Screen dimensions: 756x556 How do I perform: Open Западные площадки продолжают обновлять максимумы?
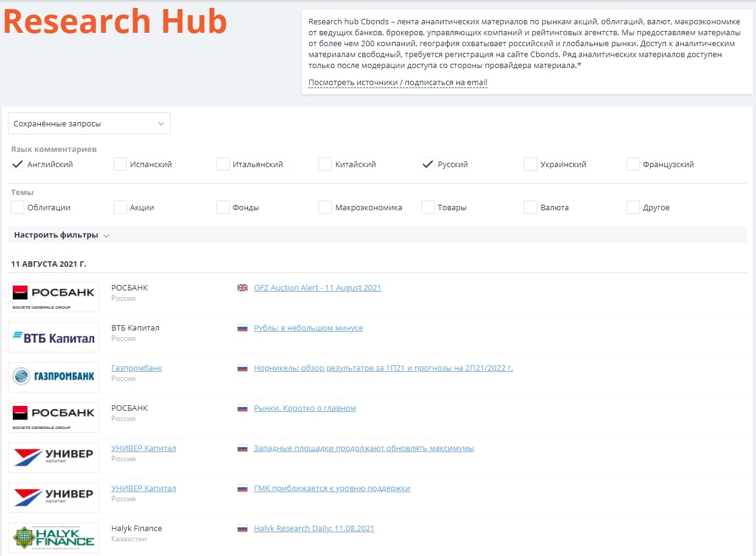tap(364, 448)
